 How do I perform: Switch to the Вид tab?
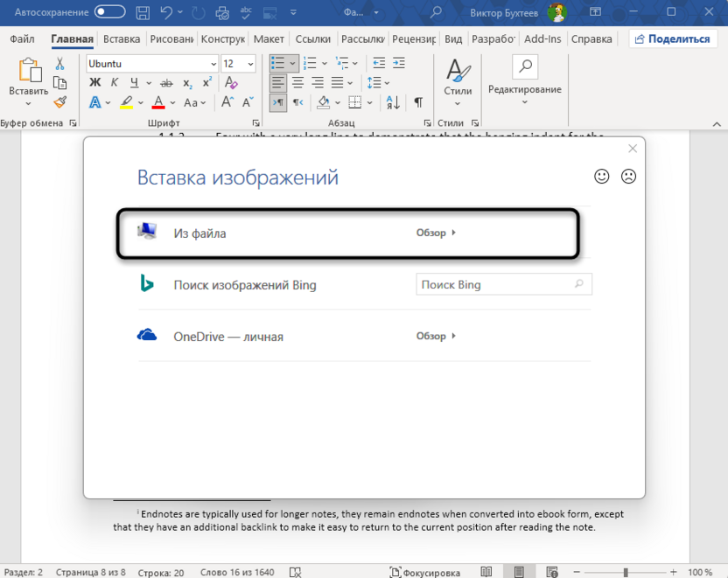[x=453, y=39]
